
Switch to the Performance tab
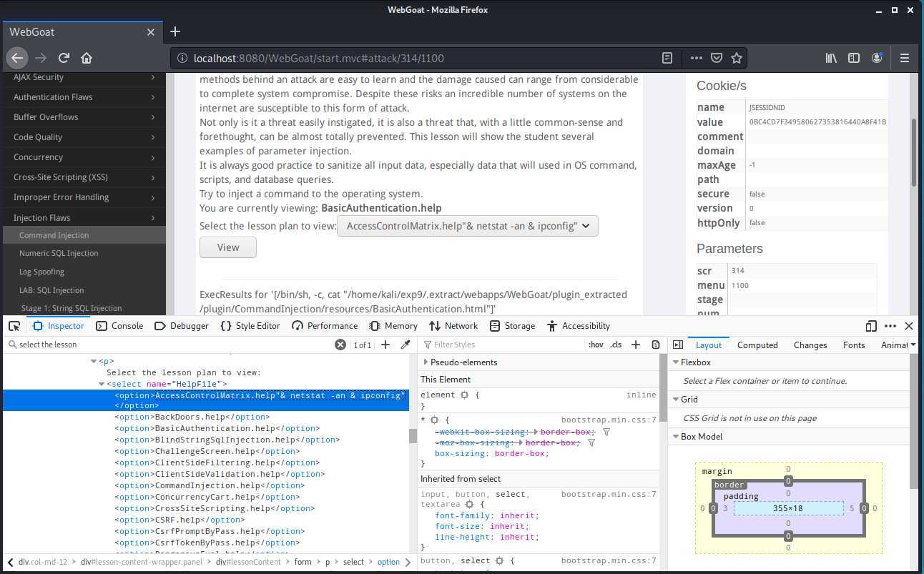tap(325, 326)
